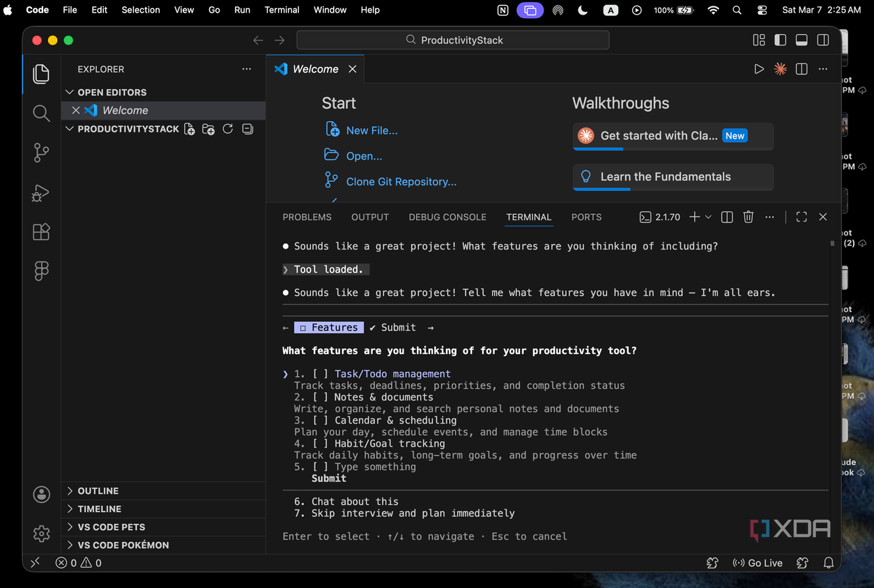Check the Type something option
Screen dimensions: 874x588
click(x=320, y=467)
